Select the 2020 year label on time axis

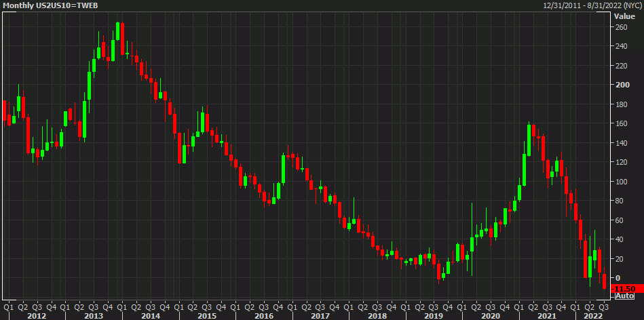[491, 315]
